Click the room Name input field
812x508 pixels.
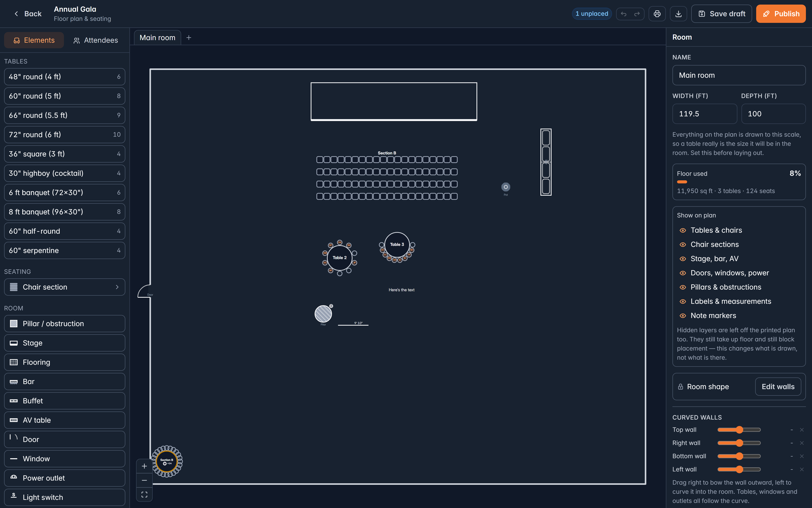click(x=739, y=75)
